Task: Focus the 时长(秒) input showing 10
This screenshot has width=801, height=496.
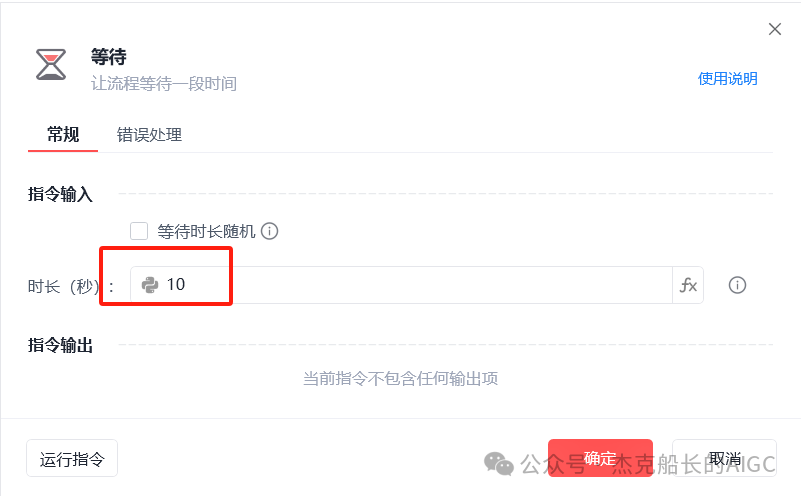Action: tap(402, 285)
